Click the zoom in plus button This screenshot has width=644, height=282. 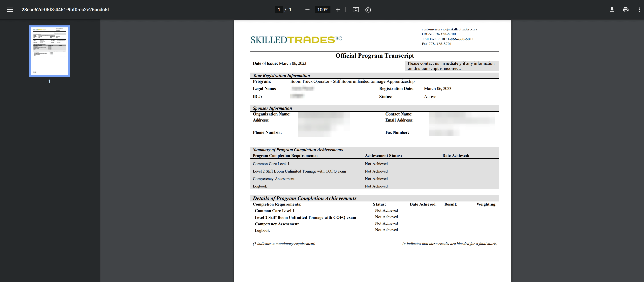tap(338, 10)
